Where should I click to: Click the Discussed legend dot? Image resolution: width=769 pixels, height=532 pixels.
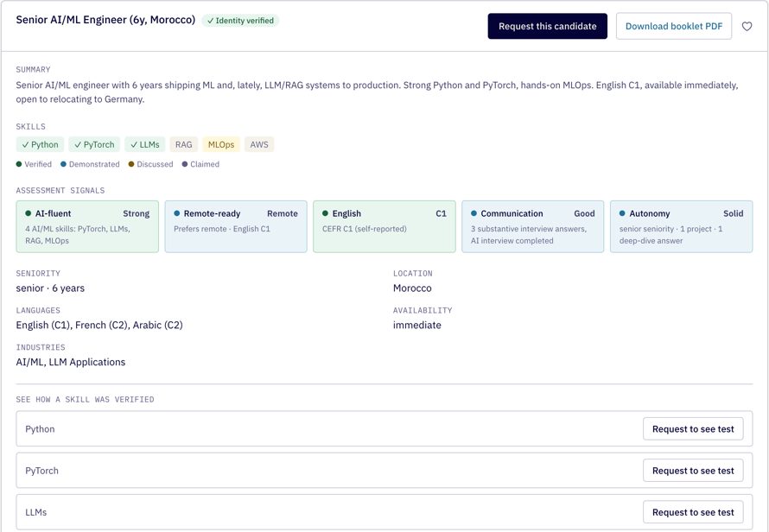point(131,164)
